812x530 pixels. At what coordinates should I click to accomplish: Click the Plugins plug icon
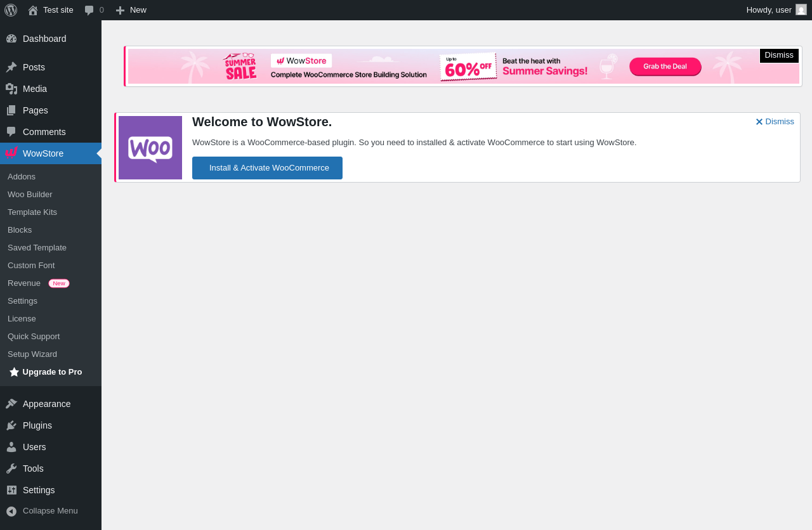click(11, 425)
